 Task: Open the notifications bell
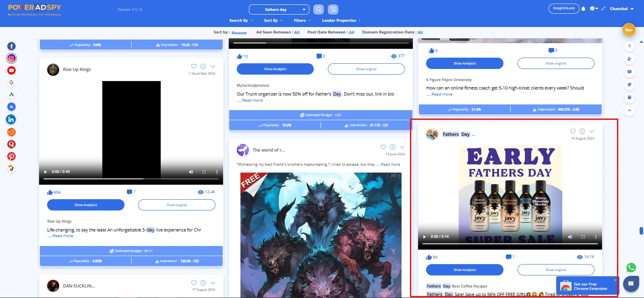click(x=583, y=9)
